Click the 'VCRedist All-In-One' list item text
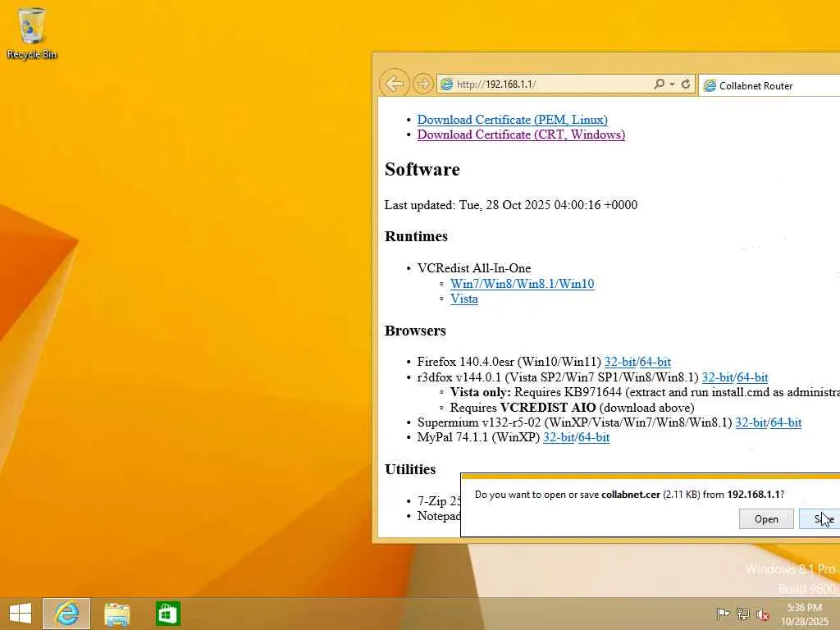 (474, 268)
